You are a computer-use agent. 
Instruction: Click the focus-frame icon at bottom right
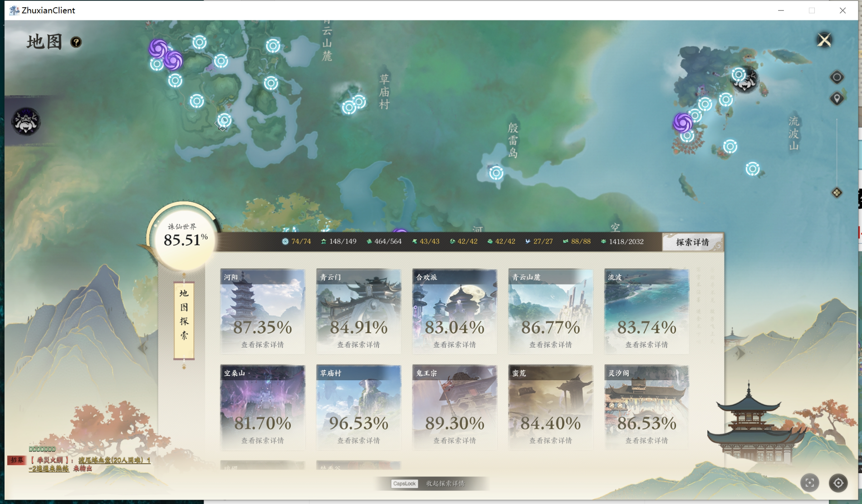click(810, 483)
